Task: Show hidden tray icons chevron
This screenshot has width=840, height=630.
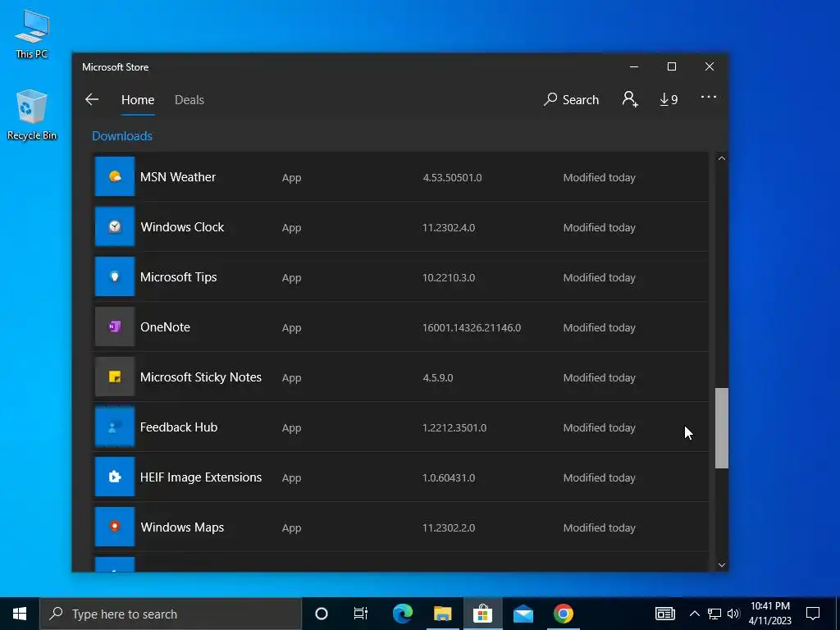Action: tap(694, 614)
